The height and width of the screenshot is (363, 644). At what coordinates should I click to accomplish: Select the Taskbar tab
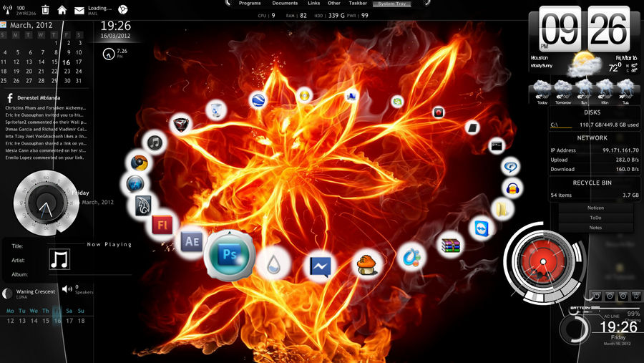click(358, 3)
